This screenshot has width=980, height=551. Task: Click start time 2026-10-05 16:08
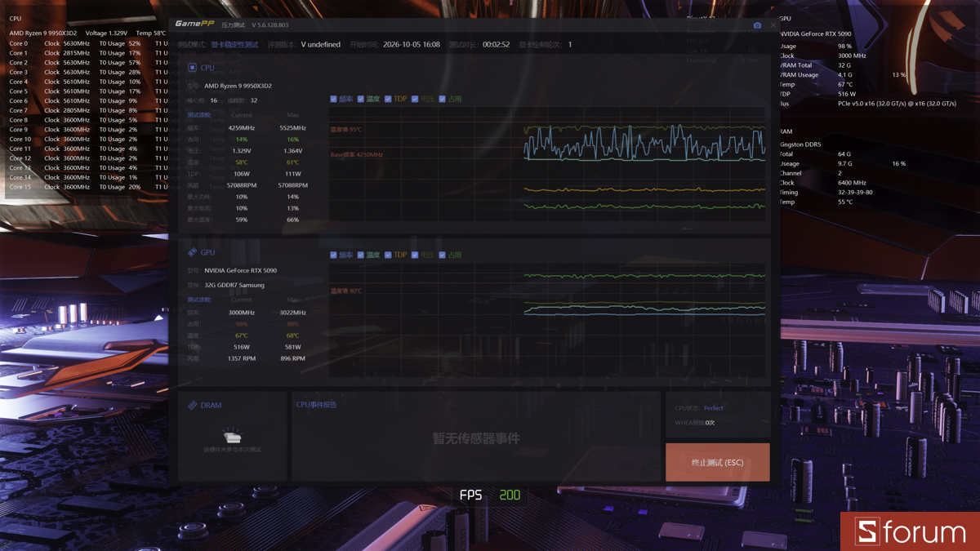(x=412, y=45)
